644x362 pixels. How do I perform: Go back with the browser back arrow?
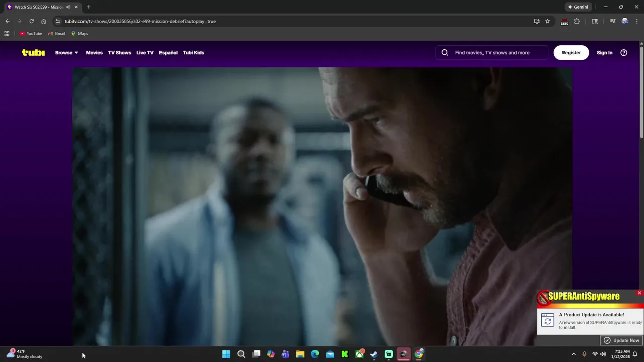[x=7, y=21]
